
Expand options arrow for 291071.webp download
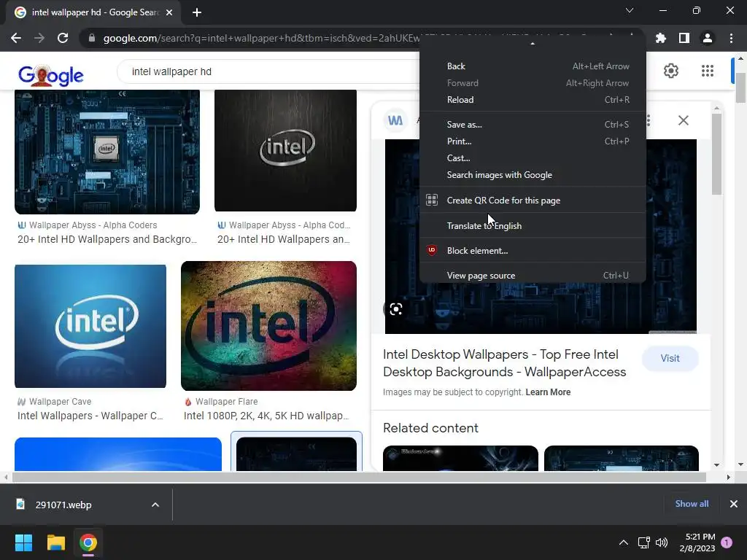coord(155,505)
